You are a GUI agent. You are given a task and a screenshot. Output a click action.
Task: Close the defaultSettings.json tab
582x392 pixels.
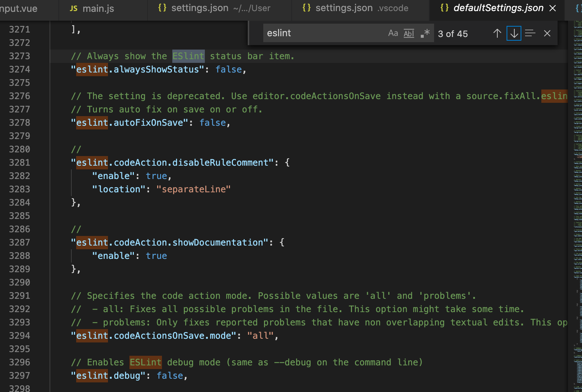pos(553,8)
